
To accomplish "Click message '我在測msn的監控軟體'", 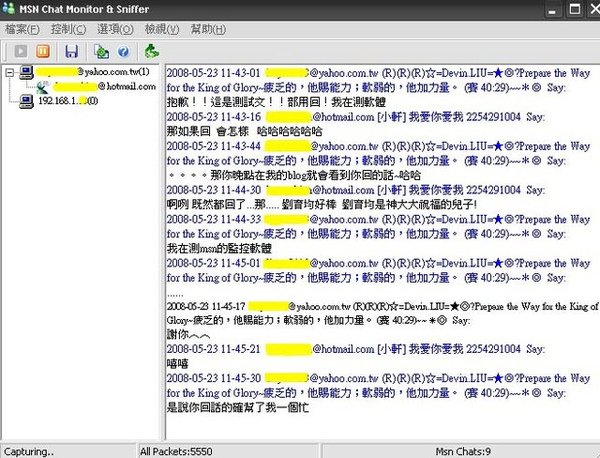I will pyautogui.click(x=219, y=249).
